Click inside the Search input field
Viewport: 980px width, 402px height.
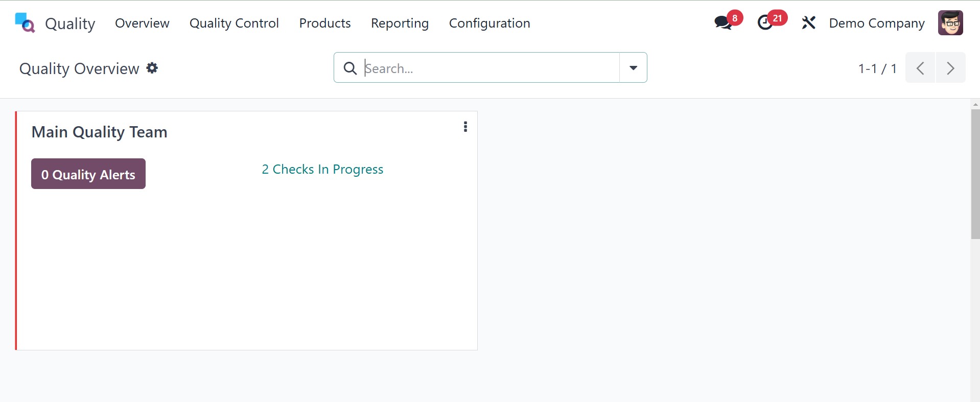(489, 68)
